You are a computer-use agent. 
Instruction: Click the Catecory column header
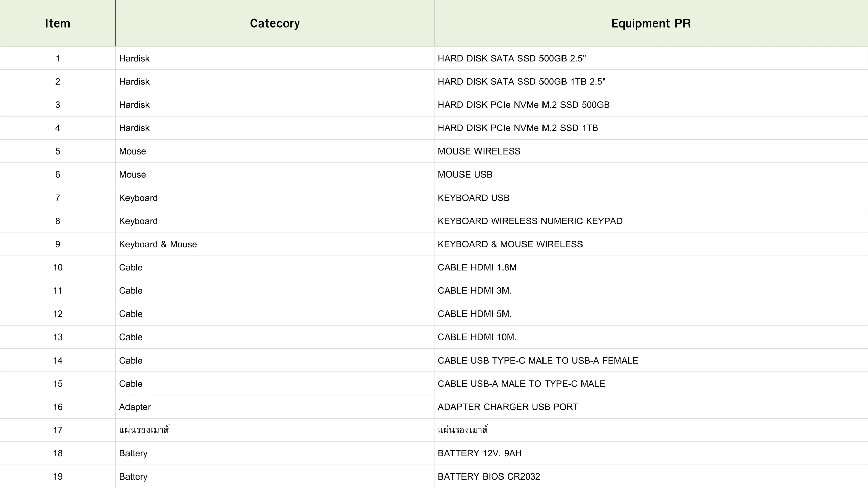[275, 23]
